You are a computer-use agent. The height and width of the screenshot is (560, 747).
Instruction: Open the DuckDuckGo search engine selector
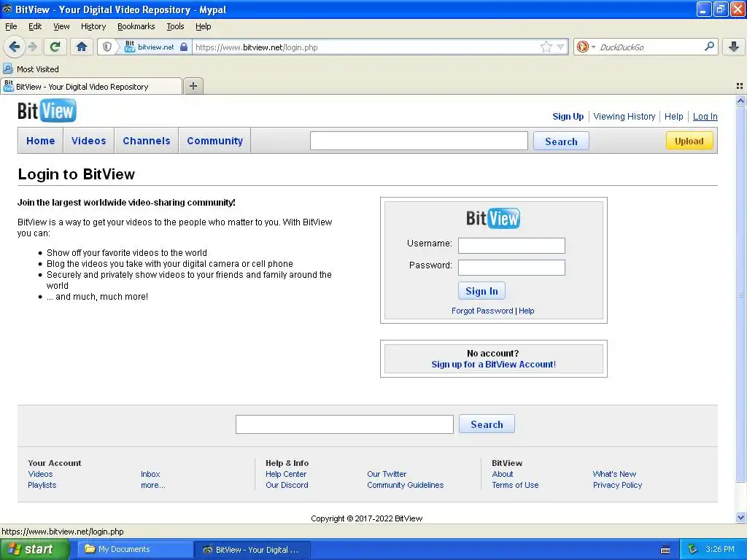[586, 47]
